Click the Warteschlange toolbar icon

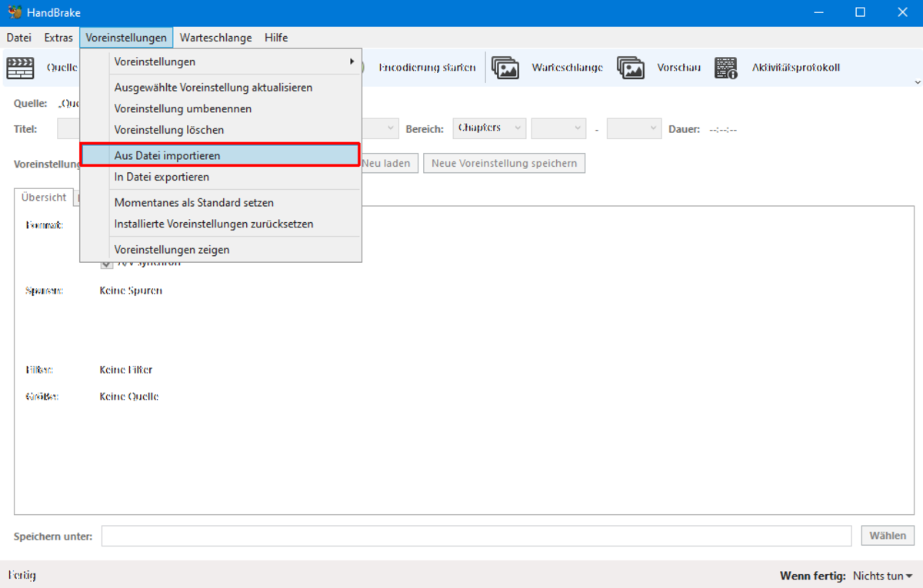(x=505, y=68)
